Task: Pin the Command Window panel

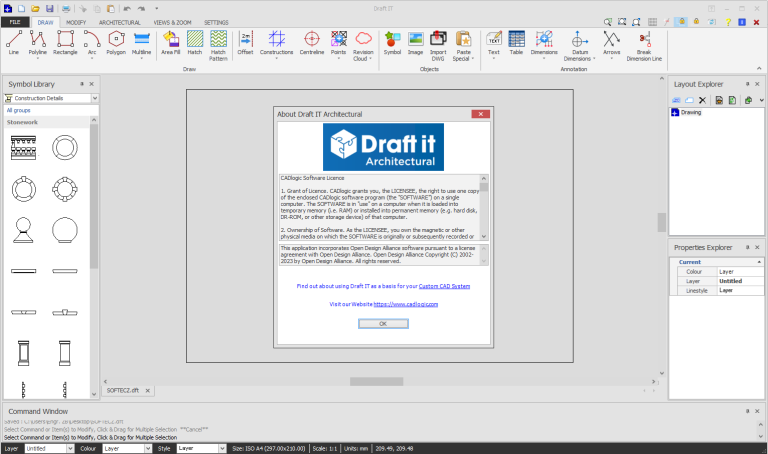Action: pos(747,411)
